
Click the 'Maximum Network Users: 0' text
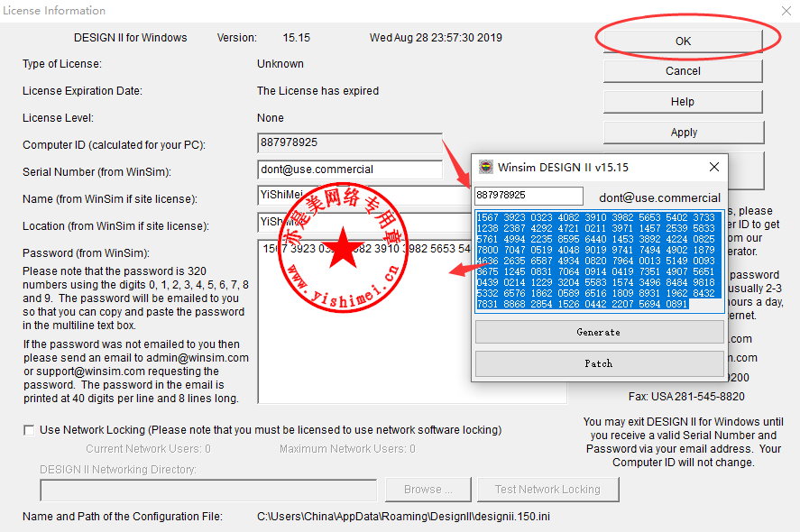(x=347, y=449)
